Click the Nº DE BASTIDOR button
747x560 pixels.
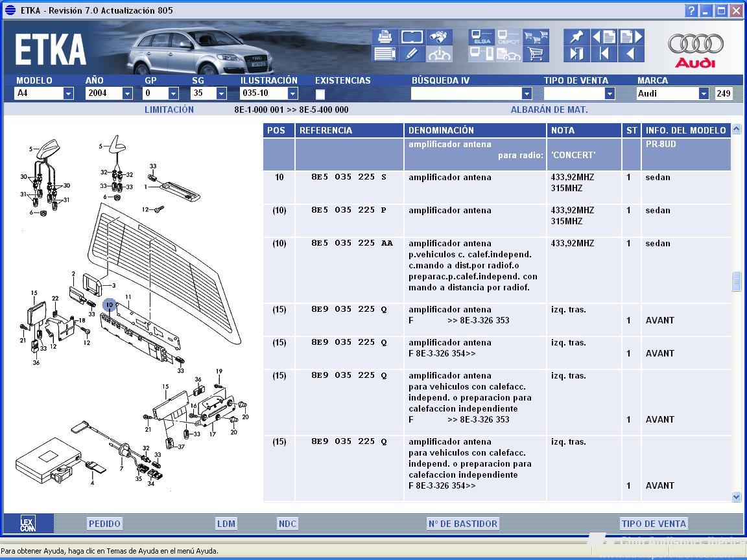point(462,524)
